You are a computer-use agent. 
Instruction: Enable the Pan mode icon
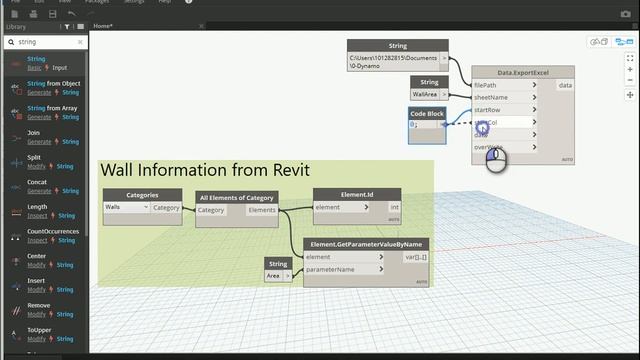point(630,95)
